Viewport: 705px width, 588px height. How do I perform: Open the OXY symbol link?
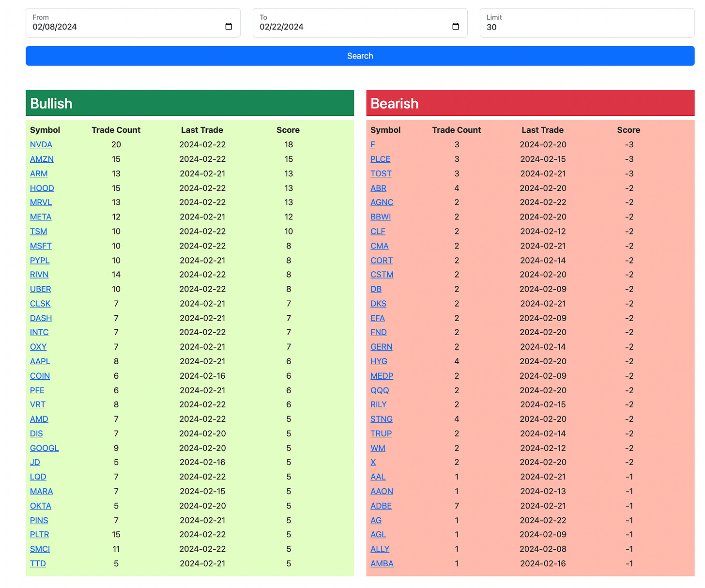coord(38,347)
